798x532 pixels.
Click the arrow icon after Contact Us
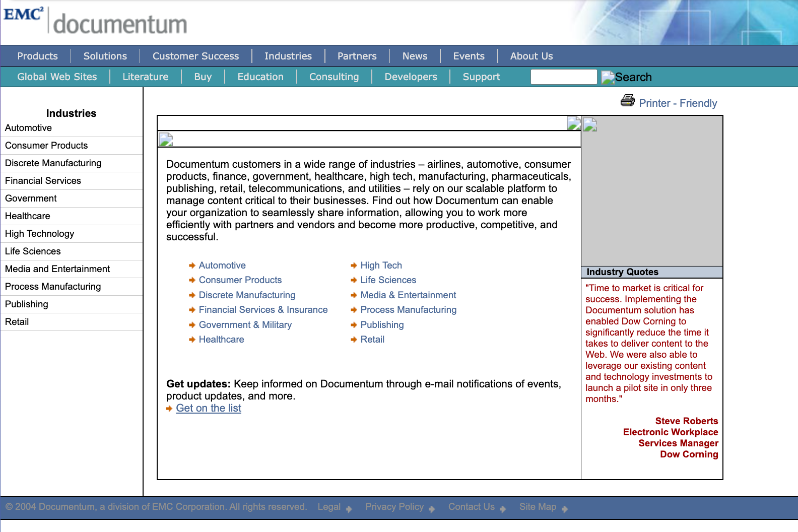[x=503, y=509]
